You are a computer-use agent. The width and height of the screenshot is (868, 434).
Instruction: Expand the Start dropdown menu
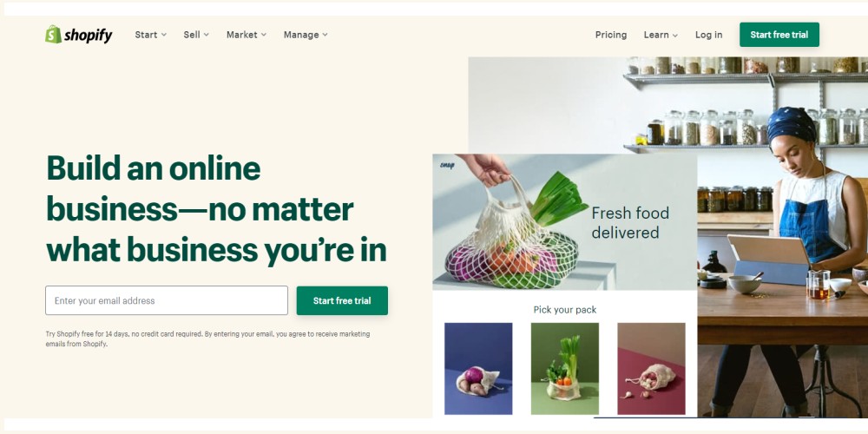pyautogui.click(x=150, y=35)
